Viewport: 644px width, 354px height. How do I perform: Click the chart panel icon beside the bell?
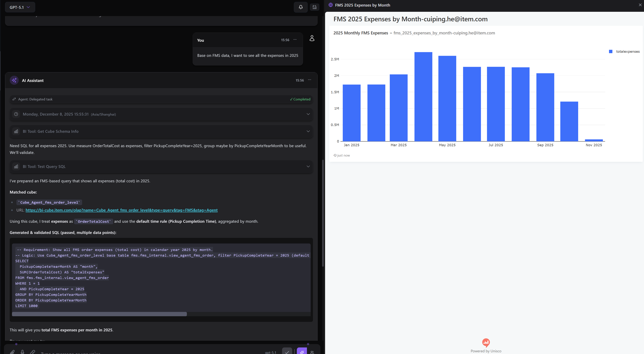click(x=314, y=7)
